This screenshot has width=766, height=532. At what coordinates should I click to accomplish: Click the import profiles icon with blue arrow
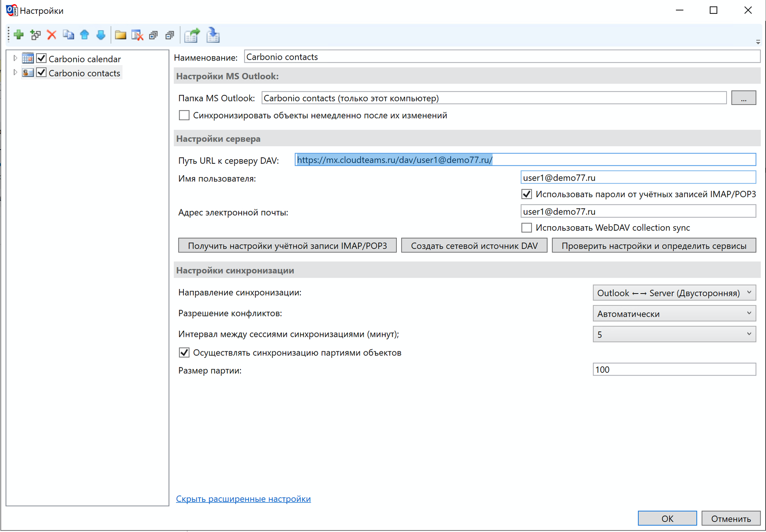[213, 35]
